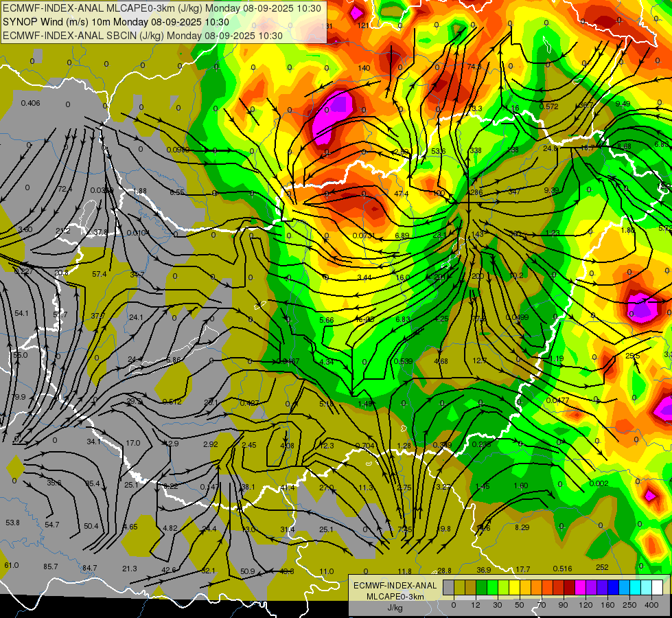Click the map value 286
This screenshot has height=618, width=672.
[476, 192]
